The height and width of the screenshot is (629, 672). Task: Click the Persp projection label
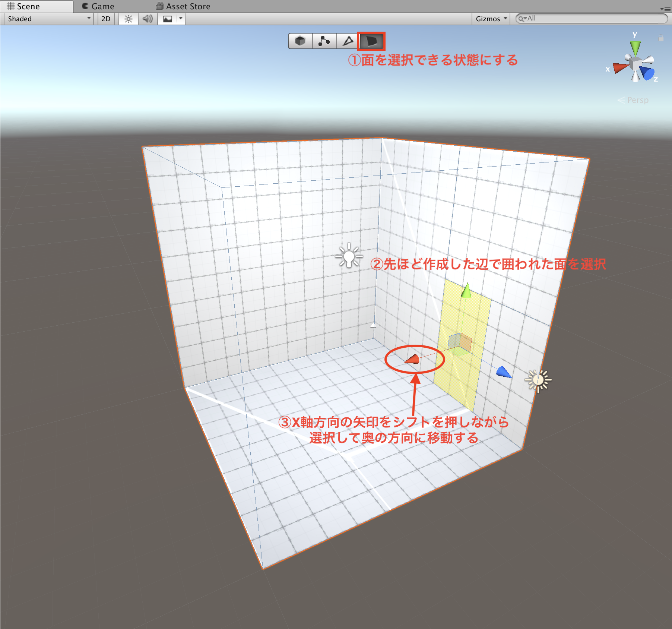pyautogui.click(x=637, y=100)
